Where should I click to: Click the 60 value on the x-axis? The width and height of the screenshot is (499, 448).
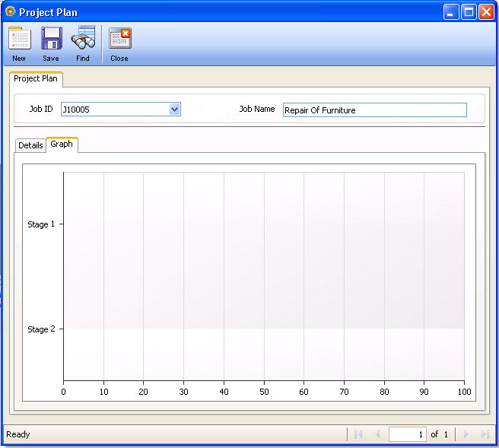coord(304,392)
